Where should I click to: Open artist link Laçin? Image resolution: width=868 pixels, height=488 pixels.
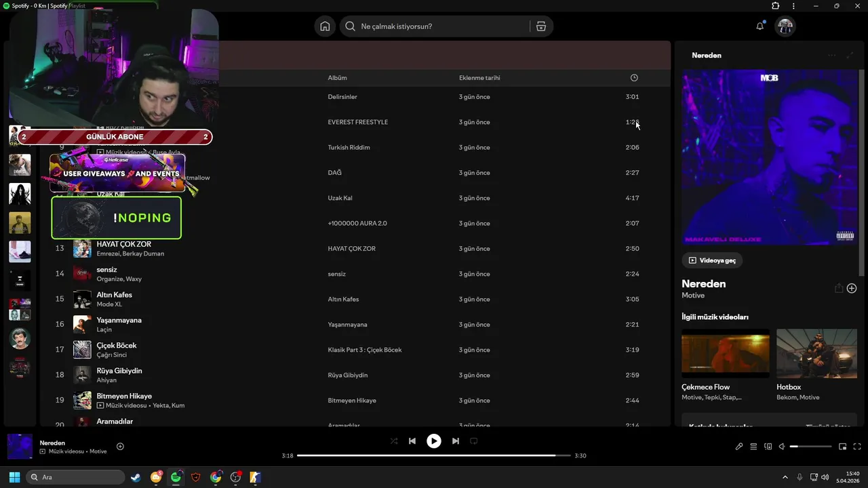pos(104,329)
